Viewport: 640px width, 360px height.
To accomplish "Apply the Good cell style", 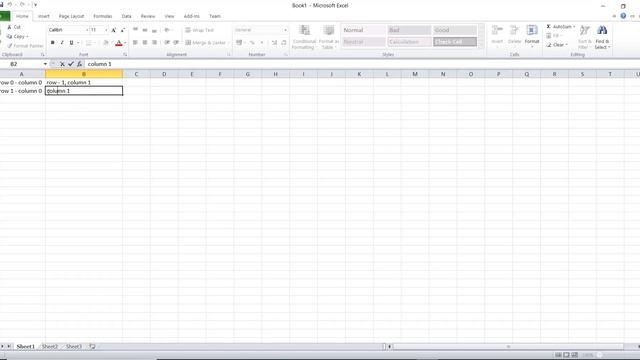I will 455,30.
